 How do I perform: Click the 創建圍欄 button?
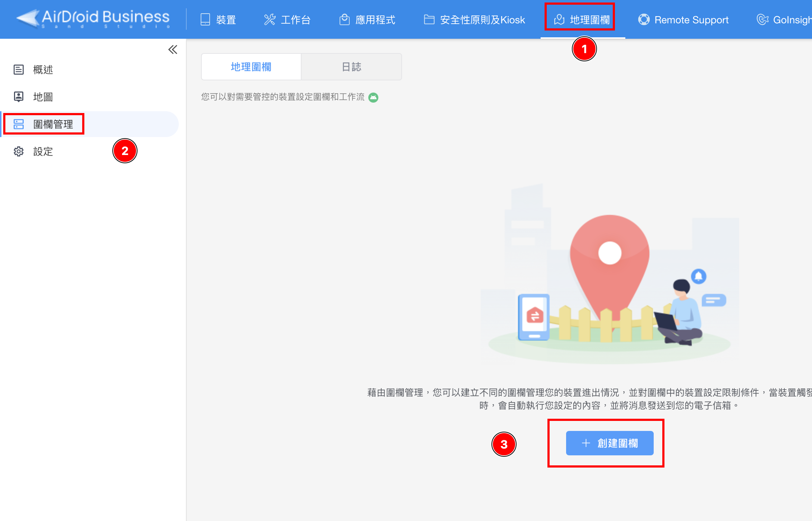click(x=610, y=443)
